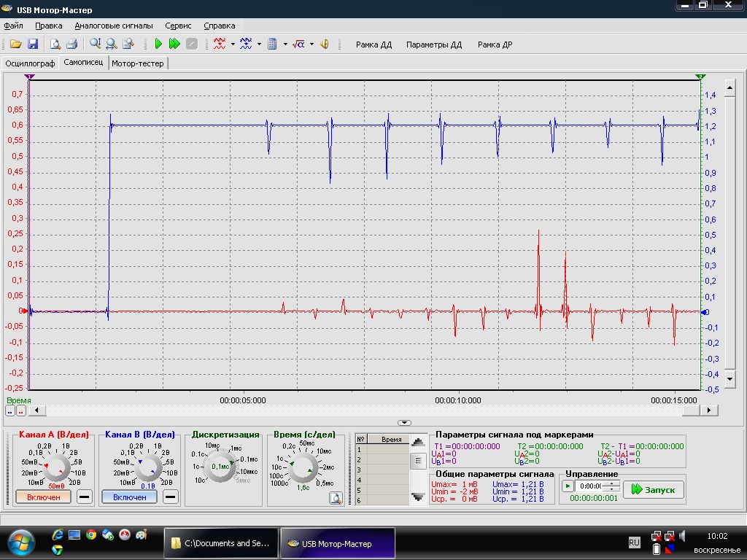Click the blue waveform channel B icon
This screenshot has width=747, height=560.
246,44
